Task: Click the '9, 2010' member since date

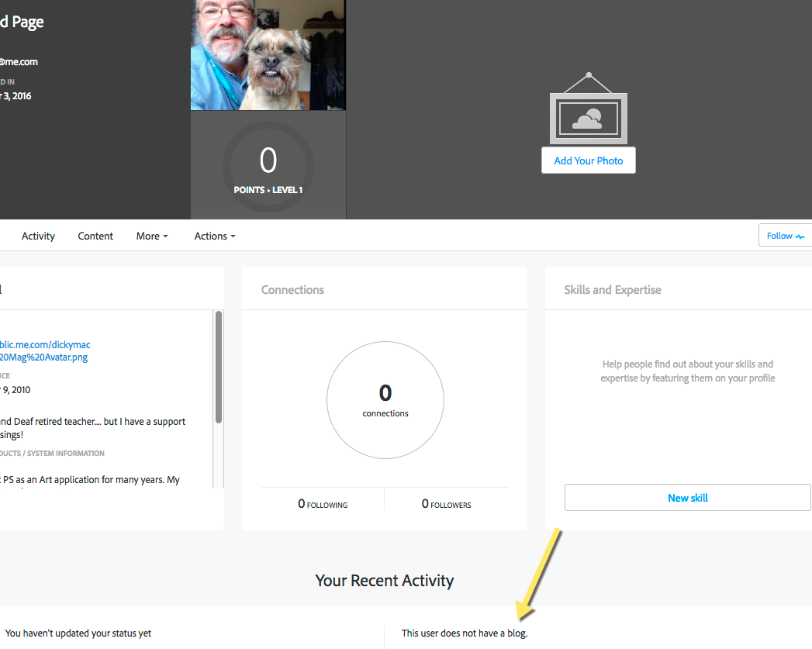Action: pyautogui.click(x=16, y=390)
